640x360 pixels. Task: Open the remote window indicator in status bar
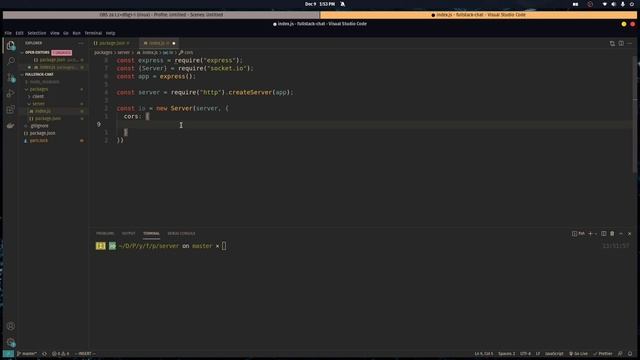[x=8, y=353]
